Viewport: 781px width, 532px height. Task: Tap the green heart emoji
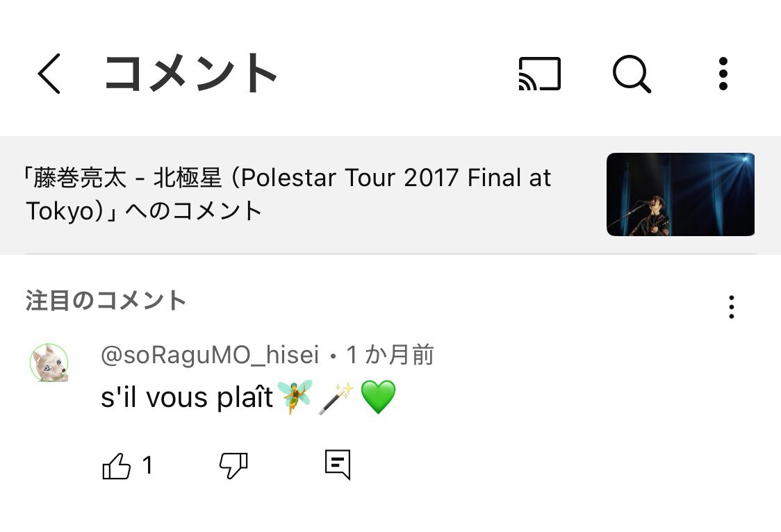point(378,398)
